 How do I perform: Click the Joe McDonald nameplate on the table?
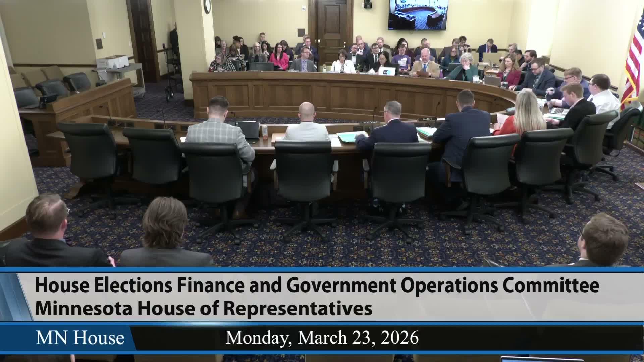[369, 123]
